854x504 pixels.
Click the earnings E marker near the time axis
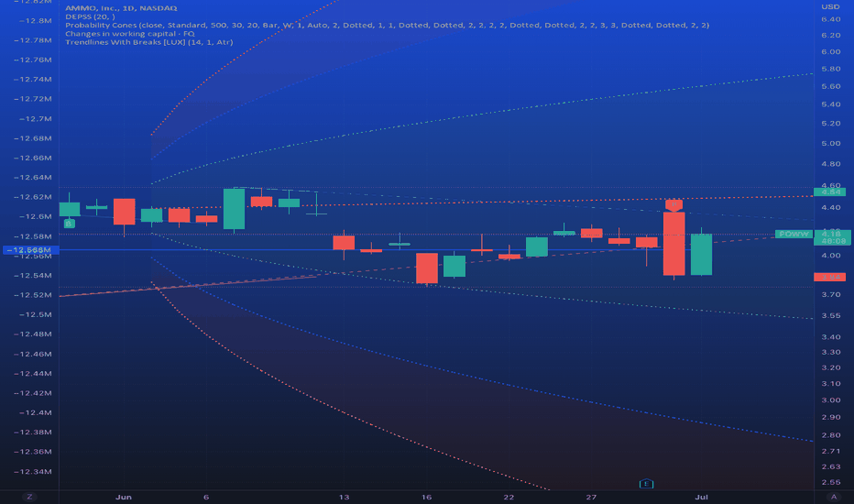tap(646, 484)
